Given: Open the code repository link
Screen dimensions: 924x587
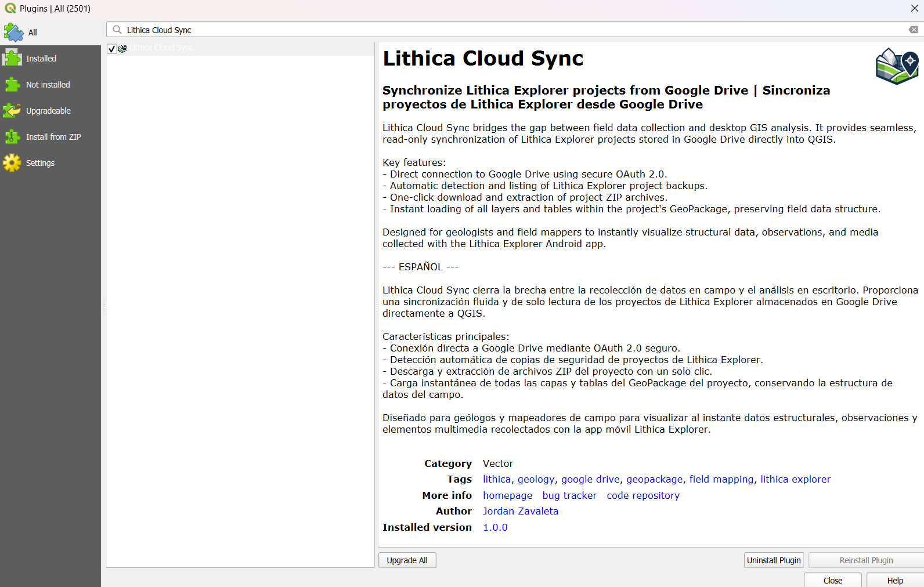Looking at the screenshot, I should point(643,495).
